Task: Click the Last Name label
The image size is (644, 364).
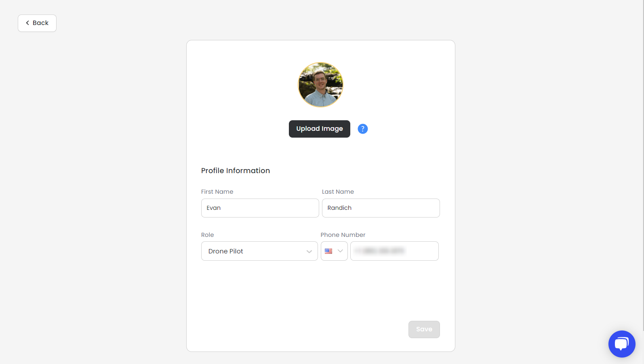Action: point(338,192)
